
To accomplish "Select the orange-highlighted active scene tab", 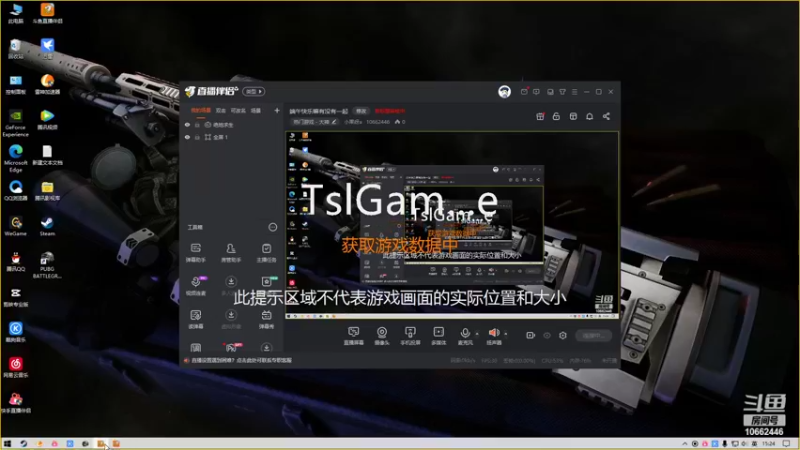I will pyautogui.click(x=201, y=110).
